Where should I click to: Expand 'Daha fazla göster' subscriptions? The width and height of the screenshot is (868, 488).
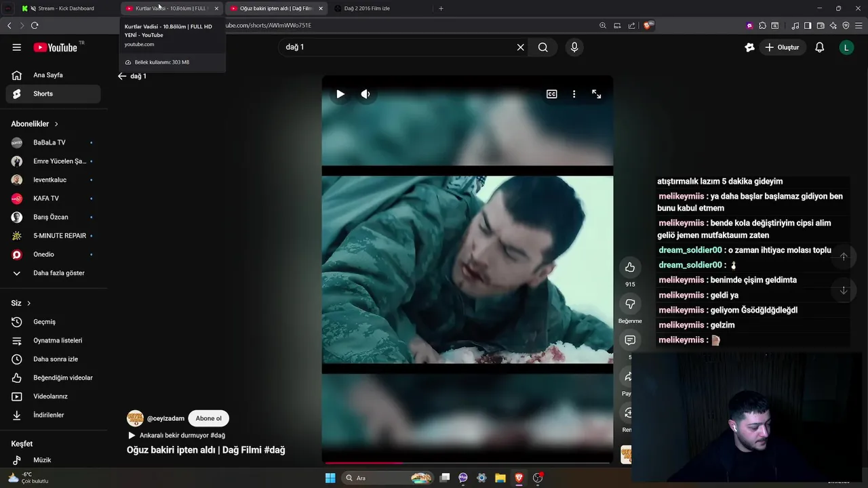tap(53, 273)
